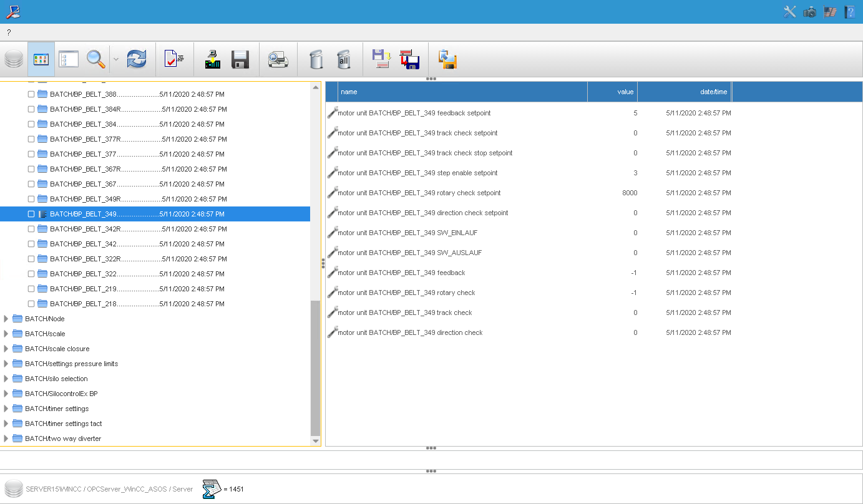Click the delete all trash can icon
The image size is (863, 504).
pos(344,59)
